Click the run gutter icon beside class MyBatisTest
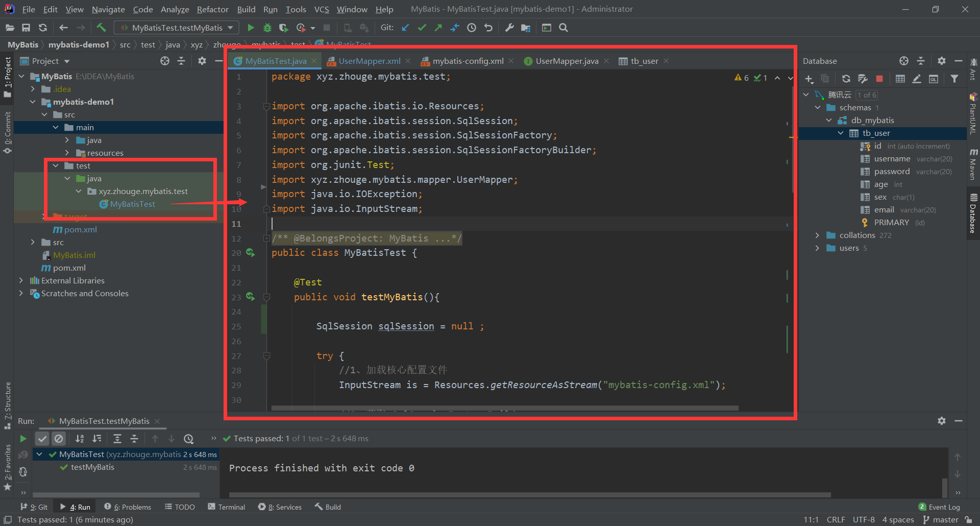This screenshot has width=980, height=526. pyautogui.click(x=250, y=253)
